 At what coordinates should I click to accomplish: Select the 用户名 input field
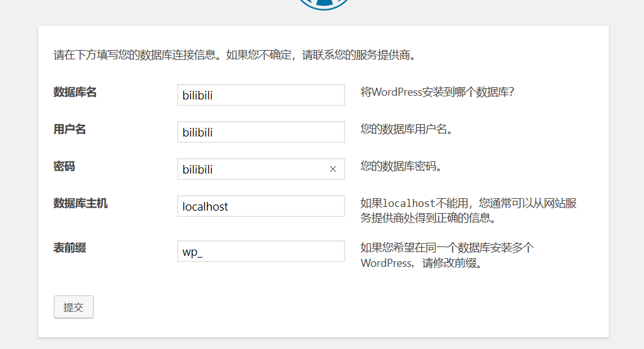point(261,132)
